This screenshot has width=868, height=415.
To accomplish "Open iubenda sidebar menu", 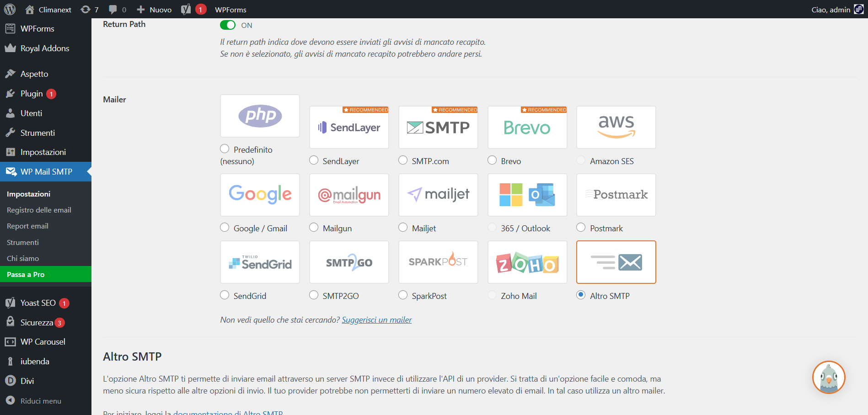I will click(46, 362).
